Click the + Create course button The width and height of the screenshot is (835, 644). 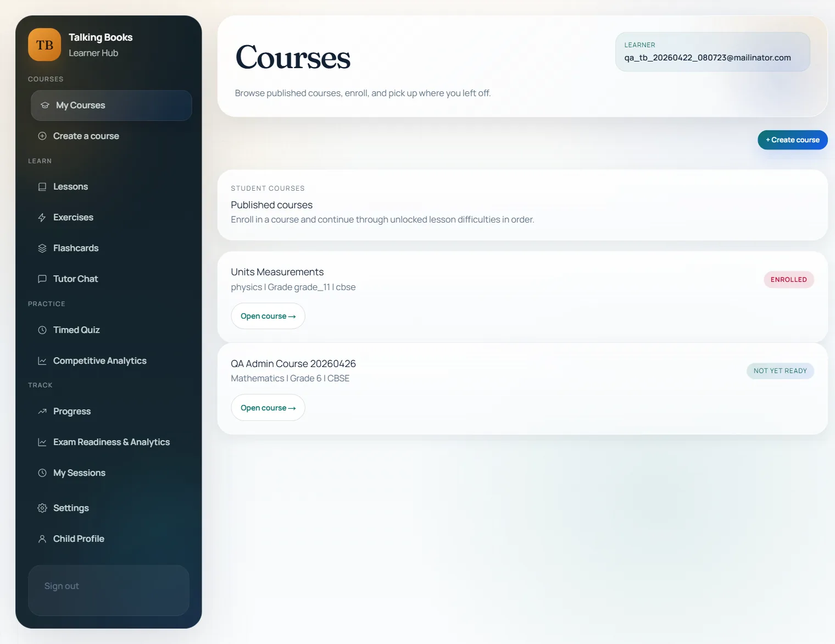pyautogui.click(x=793, y=140)
